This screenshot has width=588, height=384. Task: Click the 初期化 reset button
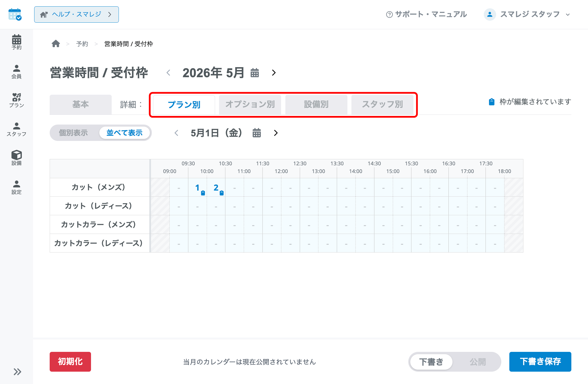(x=70, y=362)
